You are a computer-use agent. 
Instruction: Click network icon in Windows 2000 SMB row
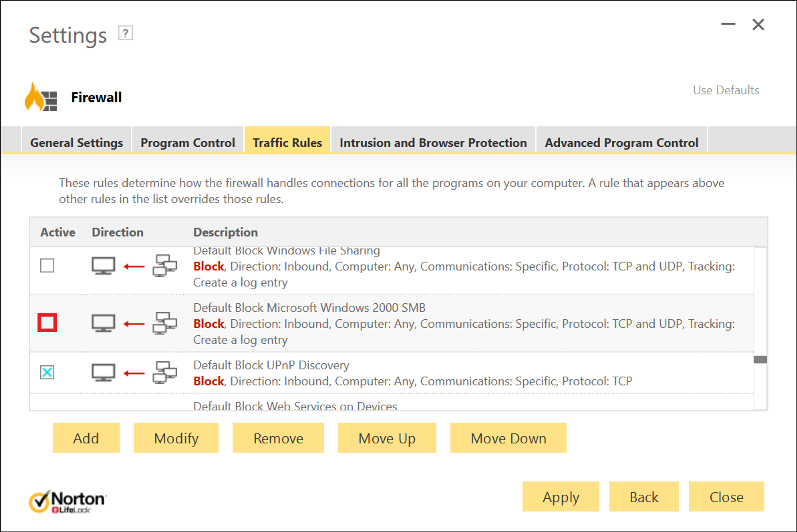165,323
